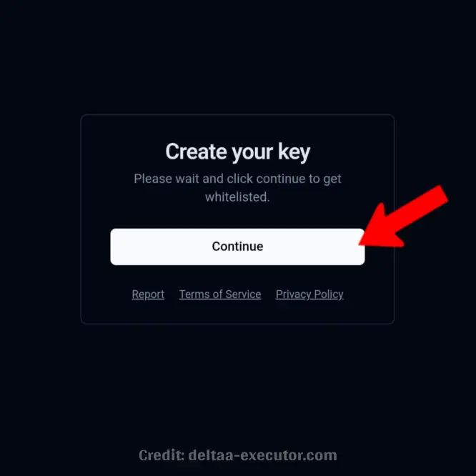Click the tip of the red arrowhead
This screenshot has width=476, height=476.
361,244
